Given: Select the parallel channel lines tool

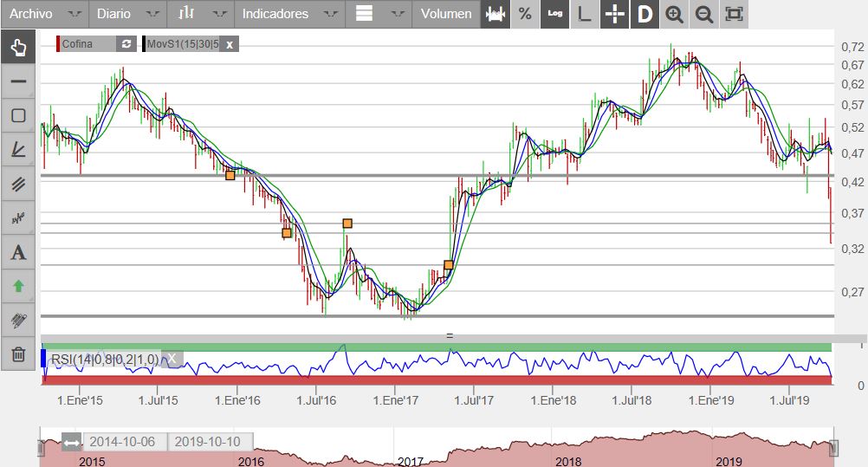Looking at the screenshot, I should click(x=18, y=184).
